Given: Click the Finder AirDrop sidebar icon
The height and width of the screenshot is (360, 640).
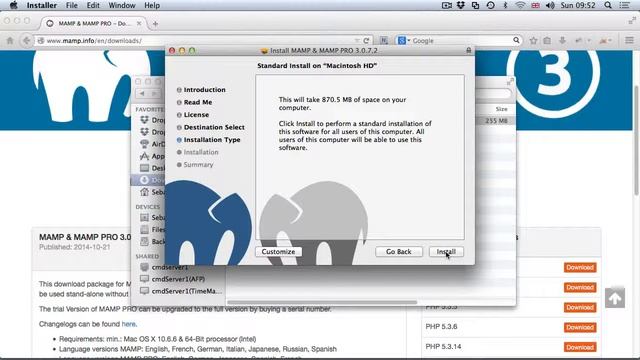Looking at the screenshot, I should (144, 144).
